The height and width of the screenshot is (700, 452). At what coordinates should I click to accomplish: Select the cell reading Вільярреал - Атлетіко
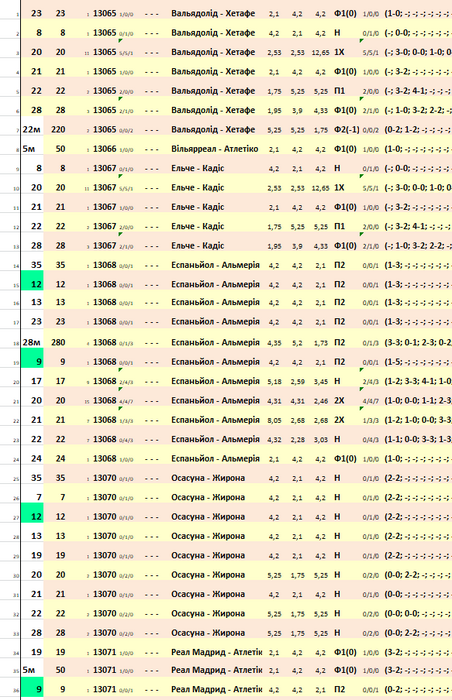click(214, 149)
